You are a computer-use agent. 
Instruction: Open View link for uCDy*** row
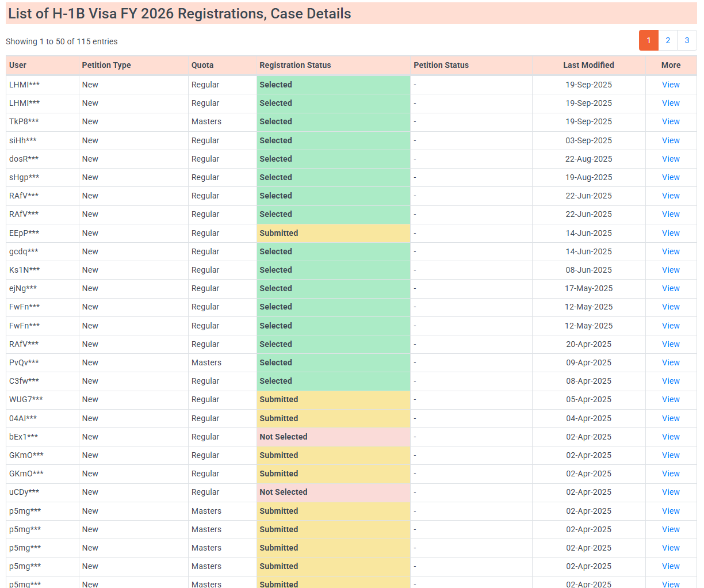(671, 492)
